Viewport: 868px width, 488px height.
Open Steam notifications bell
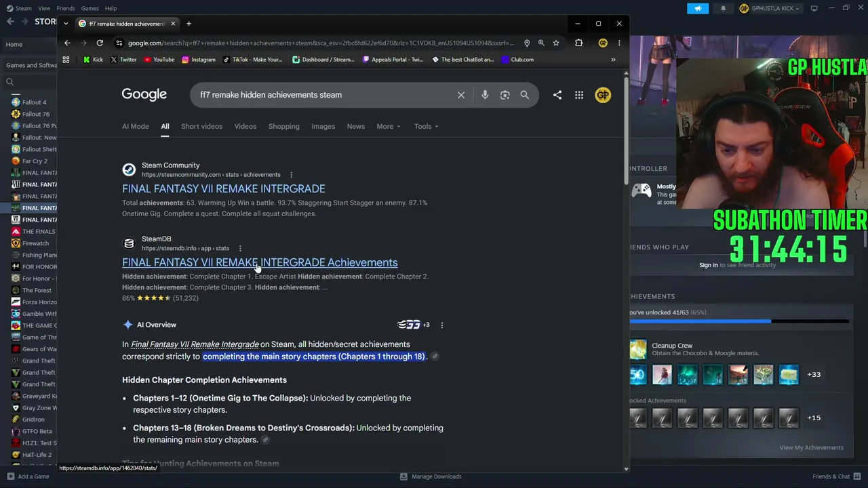point(723,8)
